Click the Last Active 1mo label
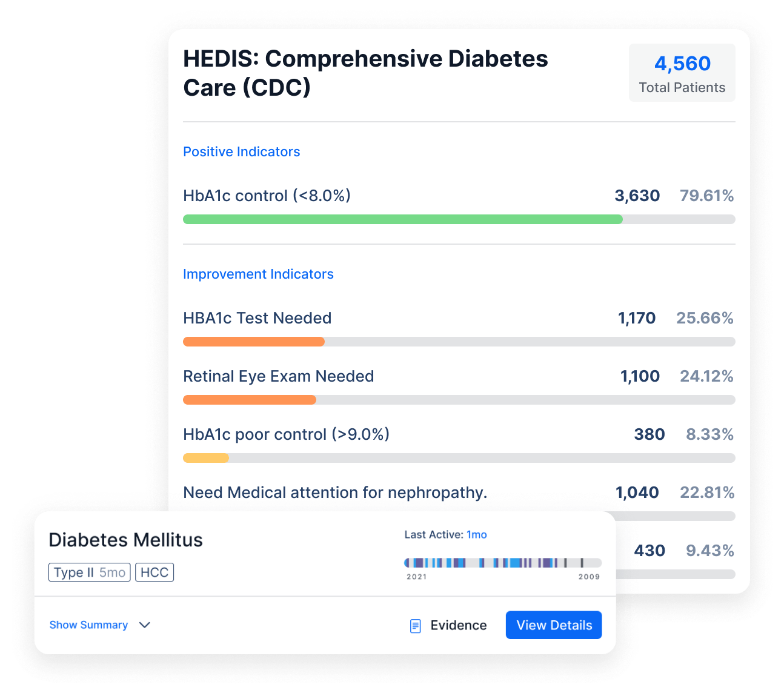This screenshot has height=693, width=784. click(445, 534)
